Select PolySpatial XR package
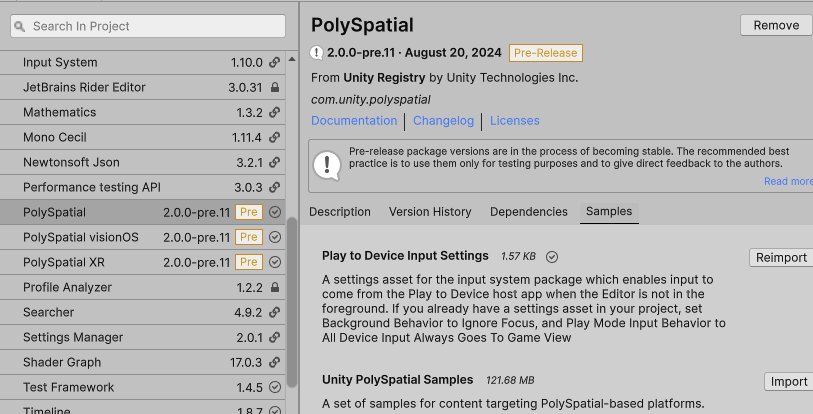Image resolution: width=813 pixels, height=414 pixels. pyautogui.click(x=143, y=262)
